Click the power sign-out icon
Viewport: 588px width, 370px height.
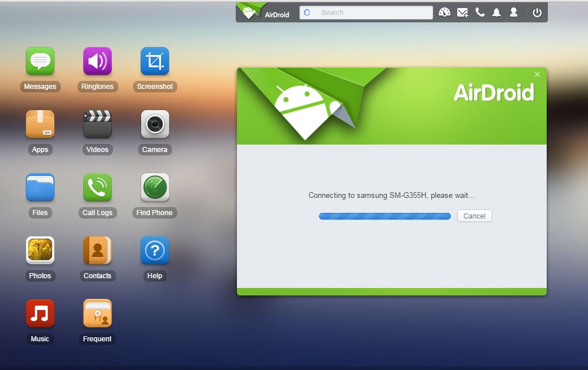[537, 13]
